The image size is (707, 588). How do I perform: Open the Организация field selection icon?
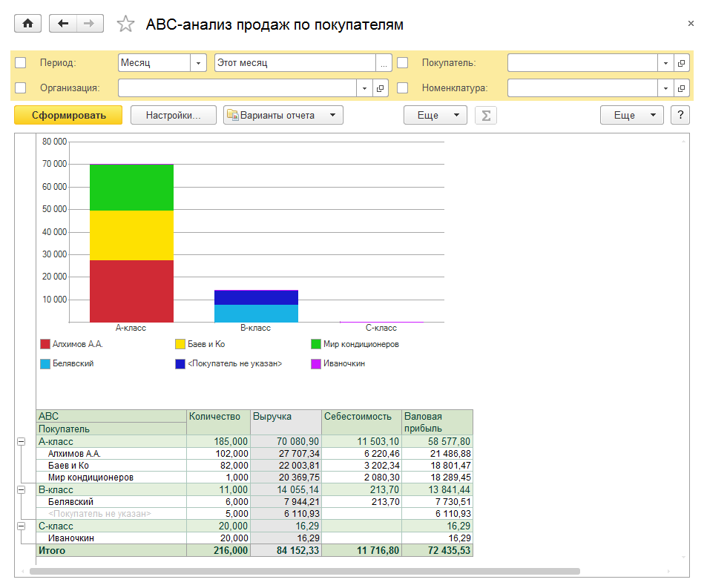[x=381, y=88]
